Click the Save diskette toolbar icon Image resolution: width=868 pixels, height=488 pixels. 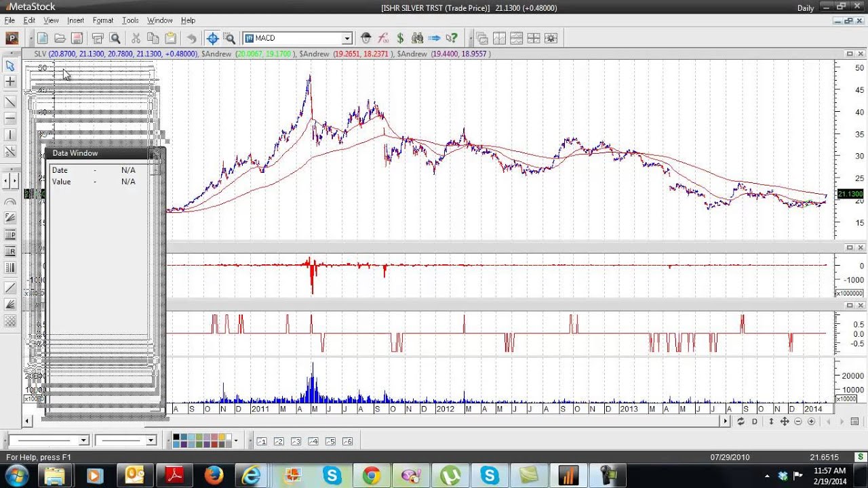[77, 39]
